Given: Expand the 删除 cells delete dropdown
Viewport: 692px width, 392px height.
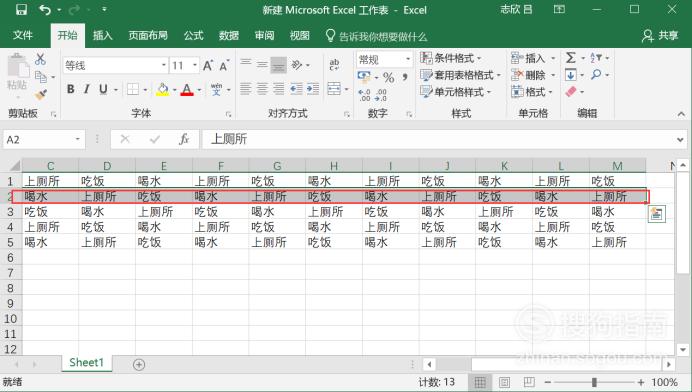Looking at the screenshot, I should coord(533,75).
